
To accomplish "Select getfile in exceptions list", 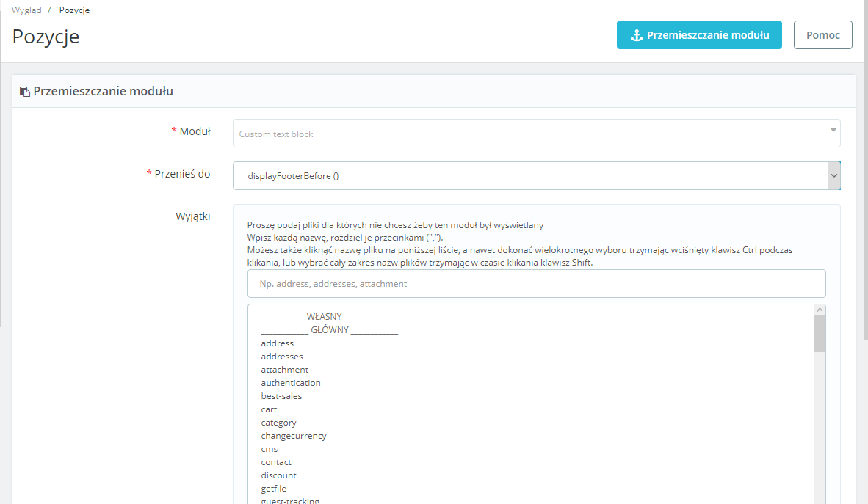I will [273, 489].
